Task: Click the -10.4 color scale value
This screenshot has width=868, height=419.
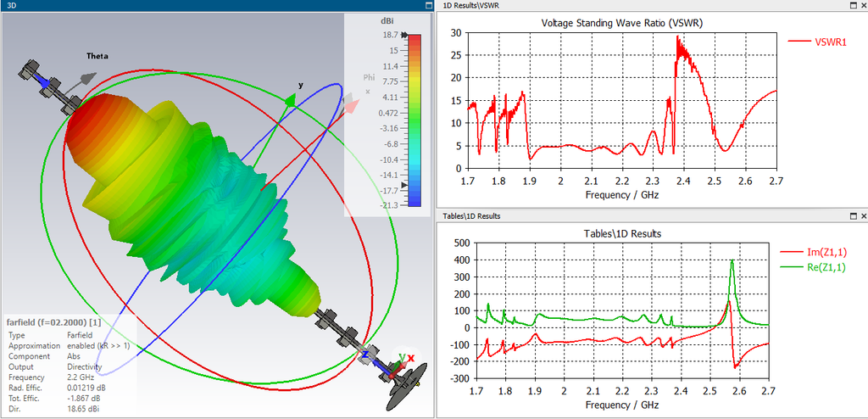Action: (388, 159)
